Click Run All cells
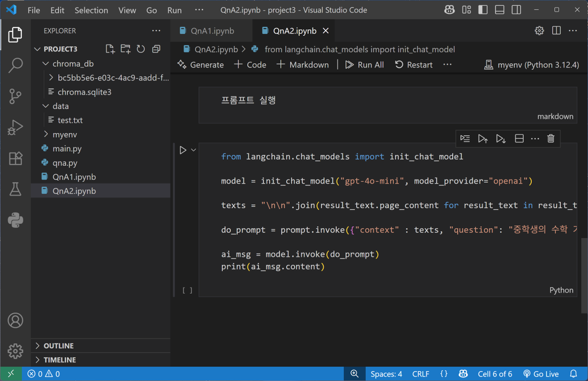Screen dimensions: 588x381 [x=364, y=65]
